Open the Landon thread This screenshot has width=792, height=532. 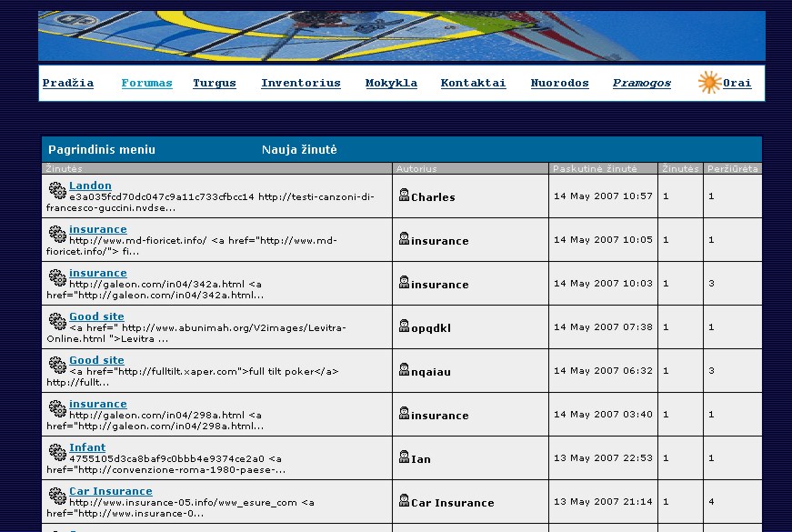pyautogui.click(x=90, y=186)
